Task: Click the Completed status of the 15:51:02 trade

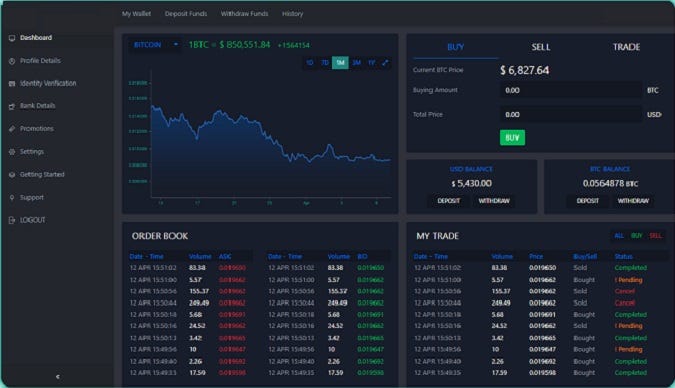Action: click(x=631, y=268)
